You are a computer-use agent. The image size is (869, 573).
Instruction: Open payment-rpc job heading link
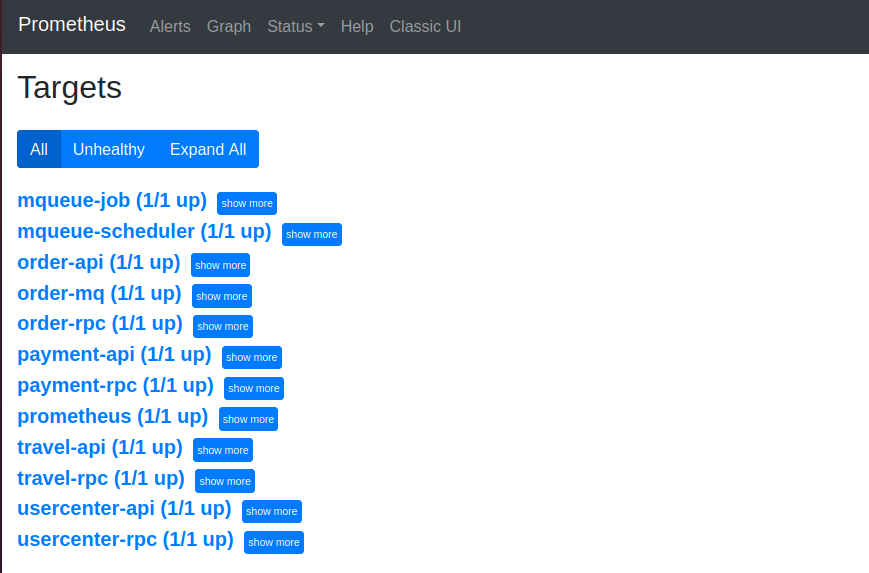pos(115,386)
